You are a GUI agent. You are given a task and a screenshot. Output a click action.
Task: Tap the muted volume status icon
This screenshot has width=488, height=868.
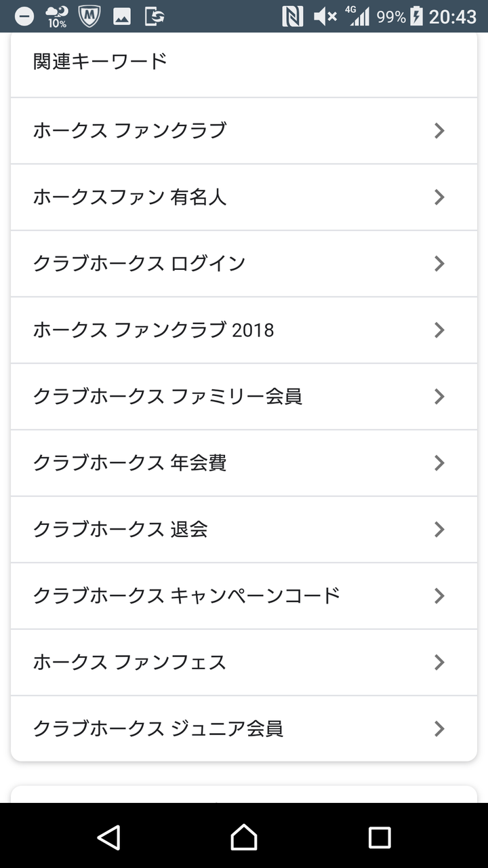pyautogui.click(x=325, y=16)
